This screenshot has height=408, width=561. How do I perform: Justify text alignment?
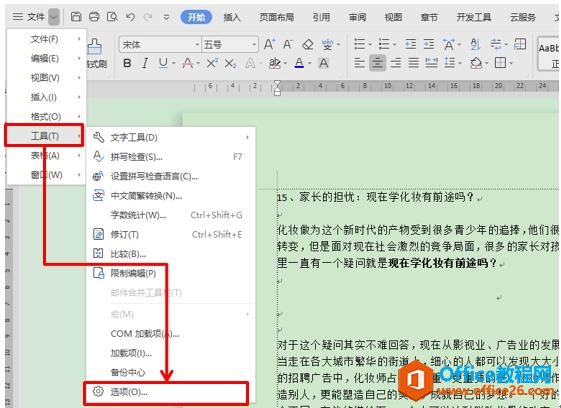point(414,63)
